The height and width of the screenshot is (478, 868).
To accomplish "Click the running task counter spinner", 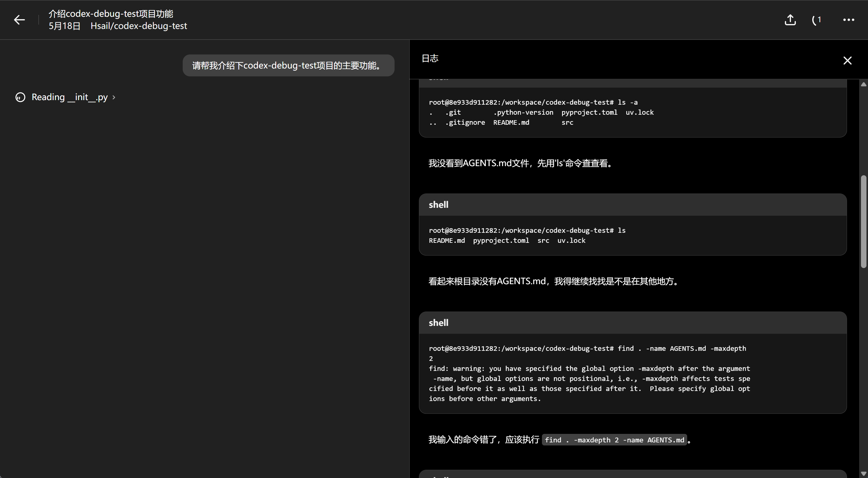I will (x=817, y=20).
